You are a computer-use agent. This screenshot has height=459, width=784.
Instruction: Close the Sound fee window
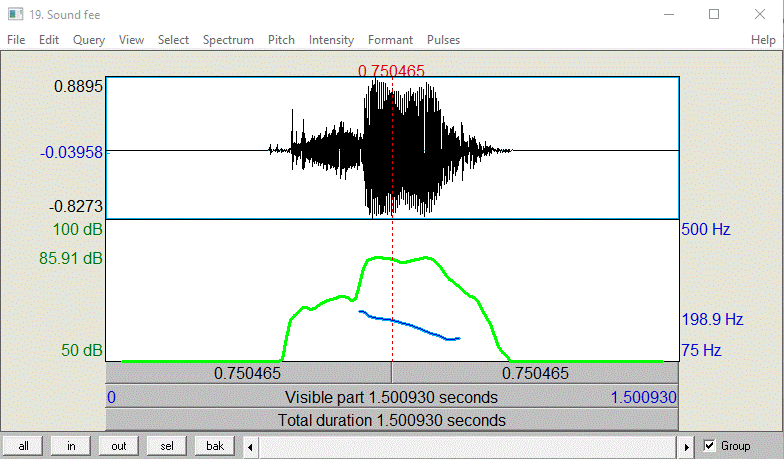[x=760, y=14]
